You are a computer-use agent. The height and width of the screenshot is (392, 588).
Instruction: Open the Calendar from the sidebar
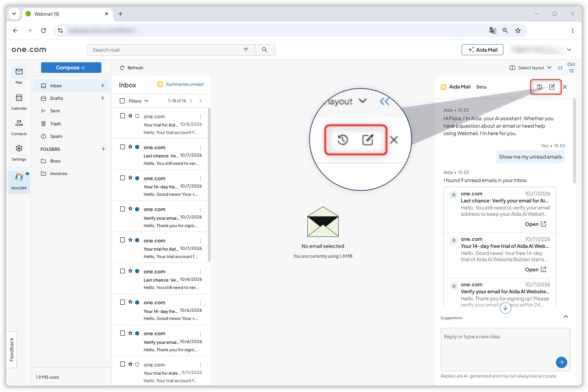[19, 101]
